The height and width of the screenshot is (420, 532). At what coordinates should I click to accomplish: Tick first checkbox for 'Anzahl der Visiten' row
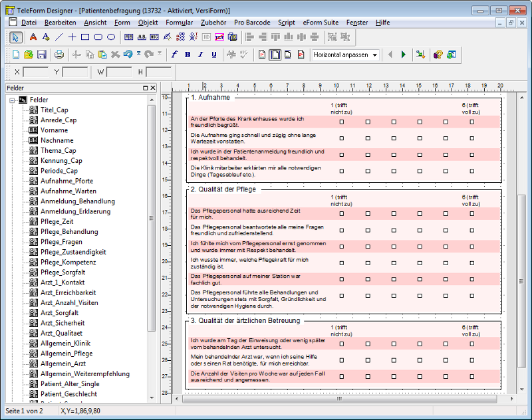(342, 377)
